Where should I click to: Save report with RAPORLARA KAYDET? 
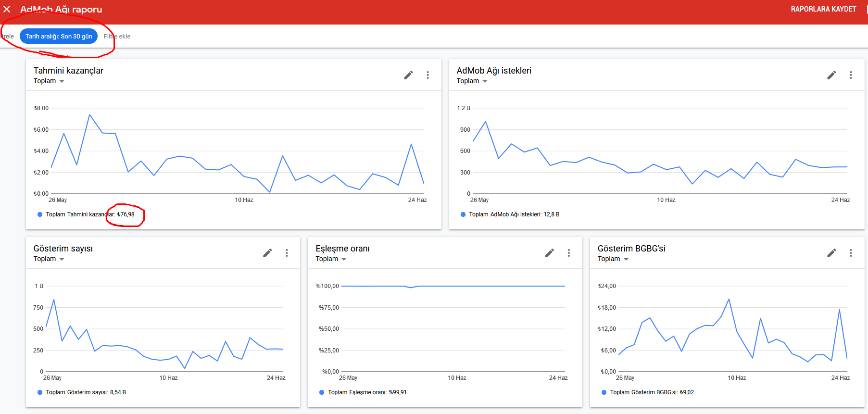point(823,9)
